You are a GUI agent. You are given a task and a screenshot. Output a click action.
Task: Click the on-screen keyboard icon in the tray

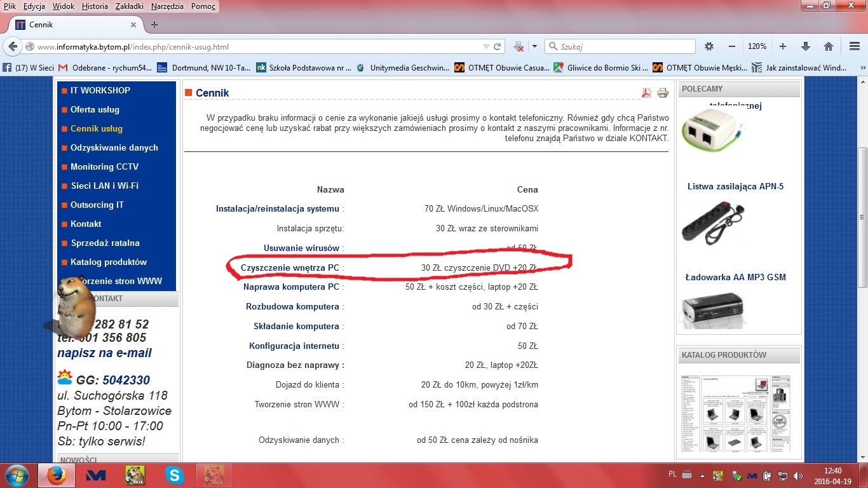coord(687,475)
